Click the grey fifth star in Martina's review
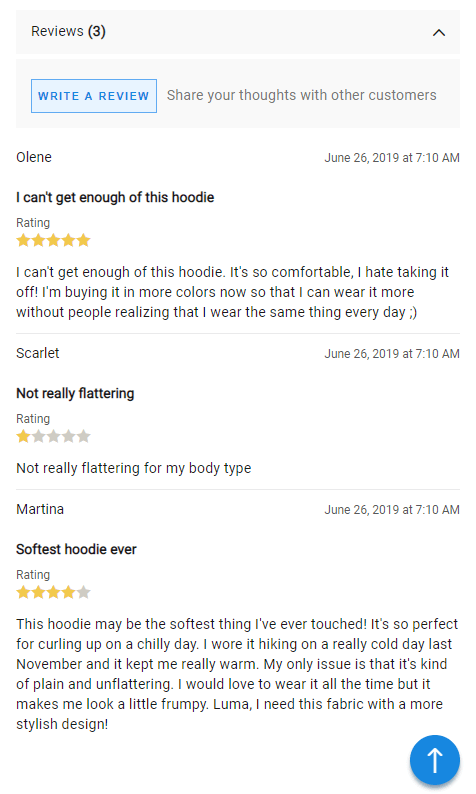The width and height of the screenshot is (476, 794). [x=84, y=592]
